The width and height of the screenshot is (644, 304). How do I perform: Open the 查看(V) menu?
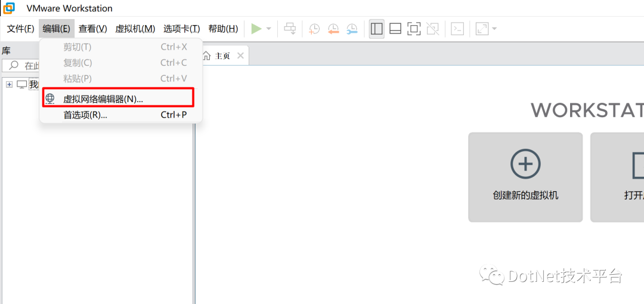(x=93, y=29)
